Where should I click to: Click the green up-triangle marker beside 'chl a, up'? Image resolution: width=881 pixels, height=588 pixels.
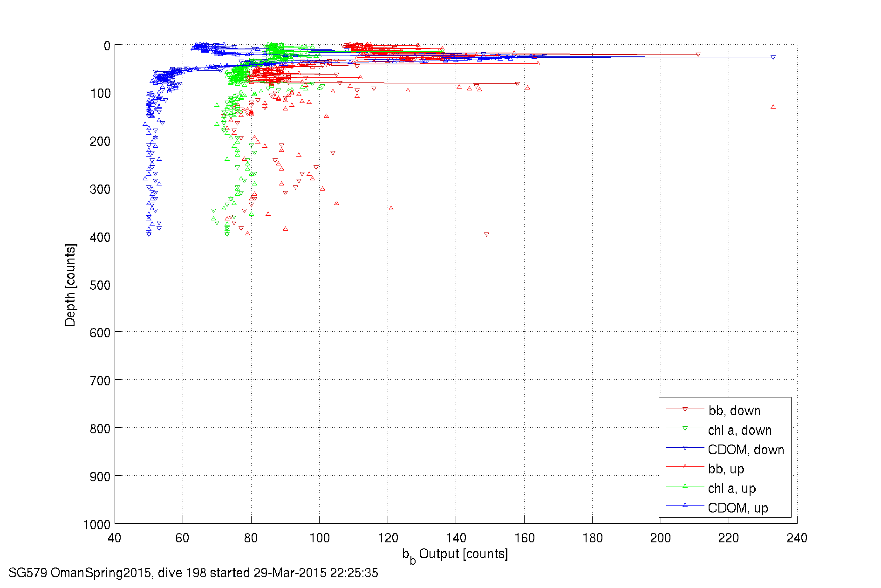tap(685, 486)
